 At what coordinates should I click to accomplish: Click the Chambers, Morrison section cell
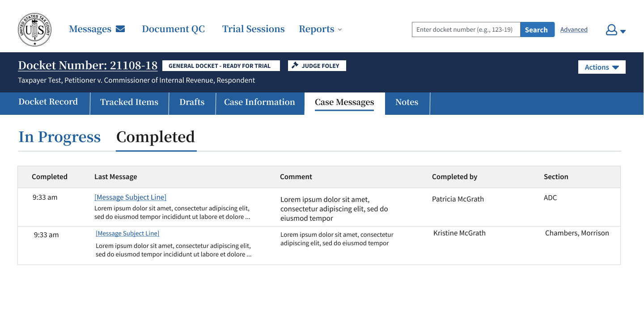click(577, 233)
